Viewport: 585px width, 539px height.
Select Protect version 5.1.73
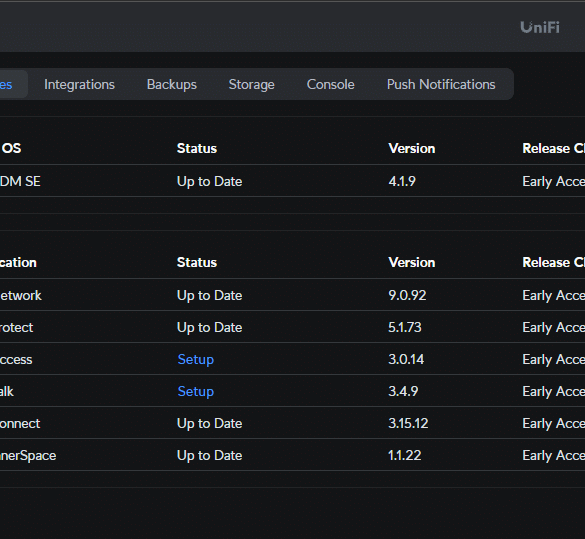(x=405, y=328)
